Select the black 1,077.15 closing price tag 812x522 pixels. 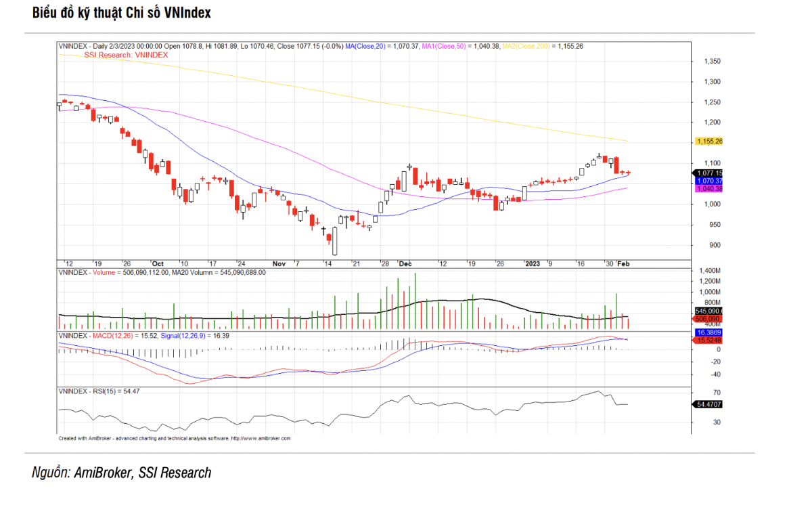tap(709, 173)
